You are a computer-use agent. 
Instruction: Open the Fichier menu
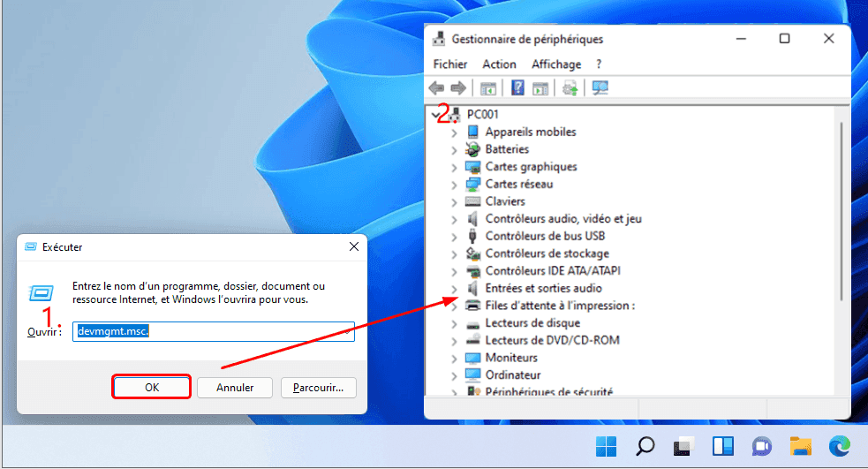[450, 64]
